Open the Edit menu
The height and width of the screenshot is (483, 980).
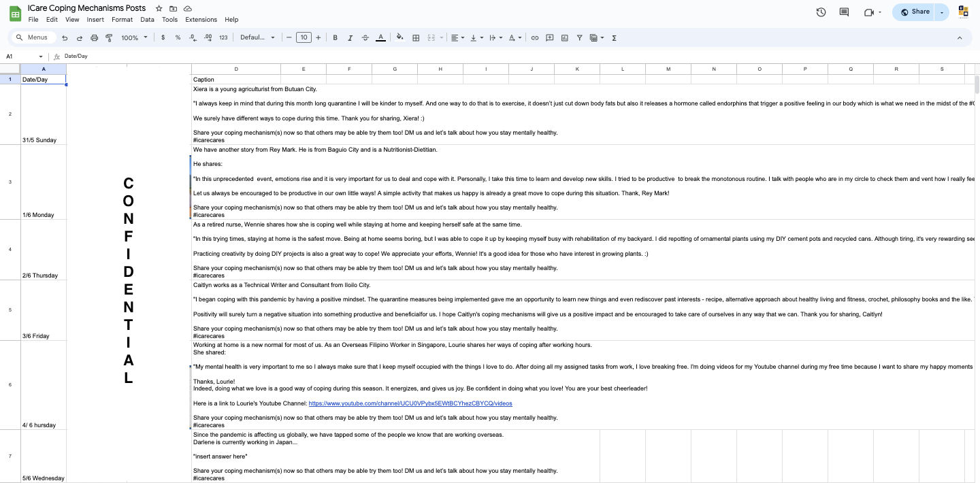point(52,20)
